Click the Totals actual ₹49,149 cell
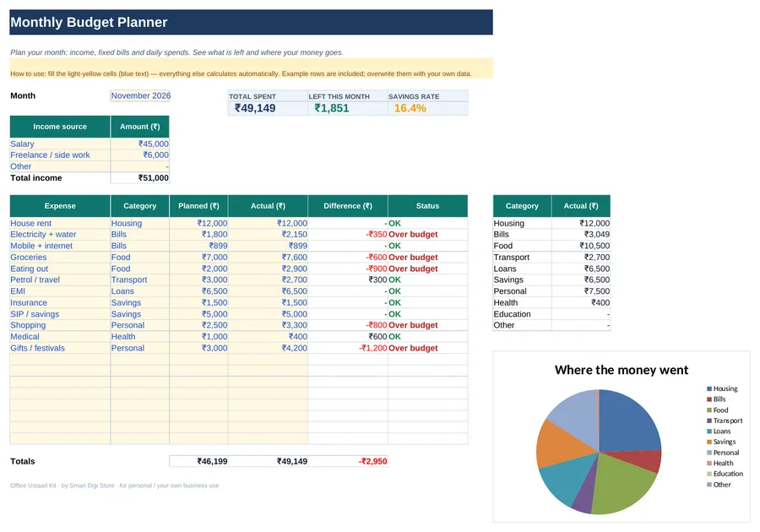 pos(268,461)
